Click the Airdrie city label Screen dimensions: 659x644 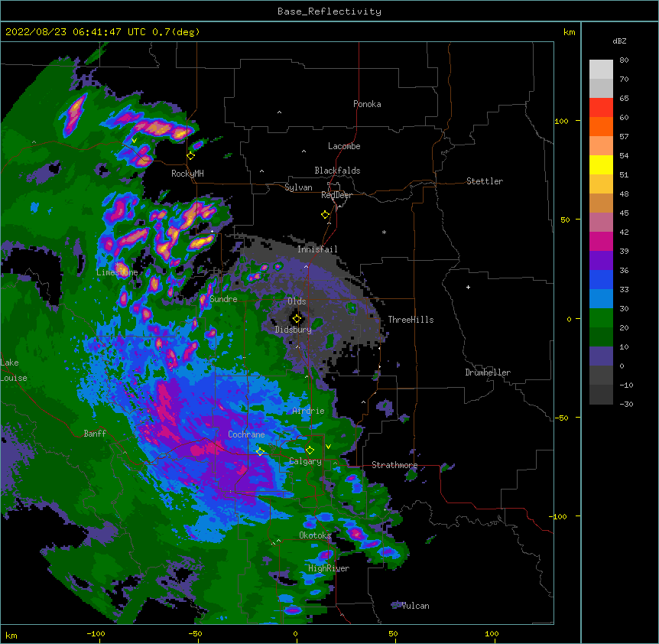(x=308, y=411)
